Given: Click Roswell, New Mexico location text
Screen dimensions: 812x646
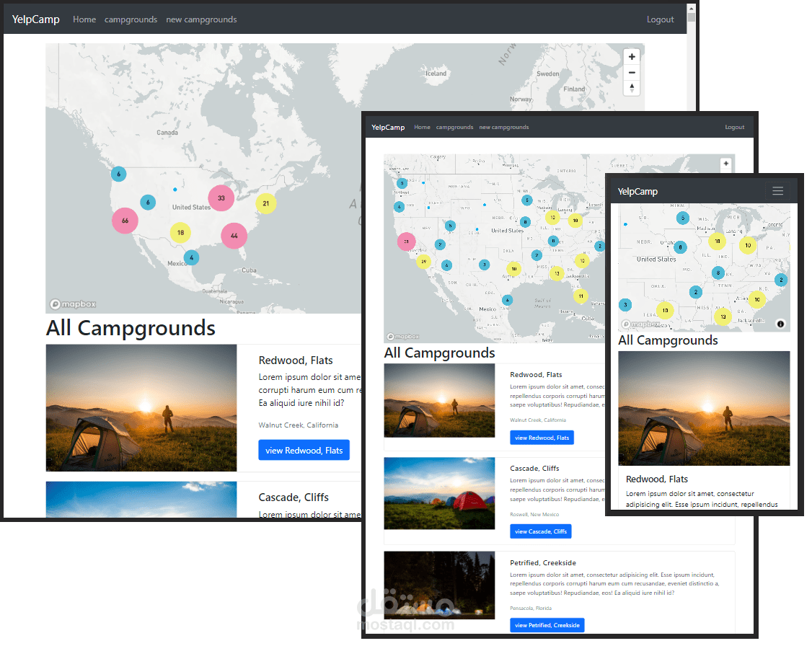Looking at the screenshot, I should tap(534, 514).
